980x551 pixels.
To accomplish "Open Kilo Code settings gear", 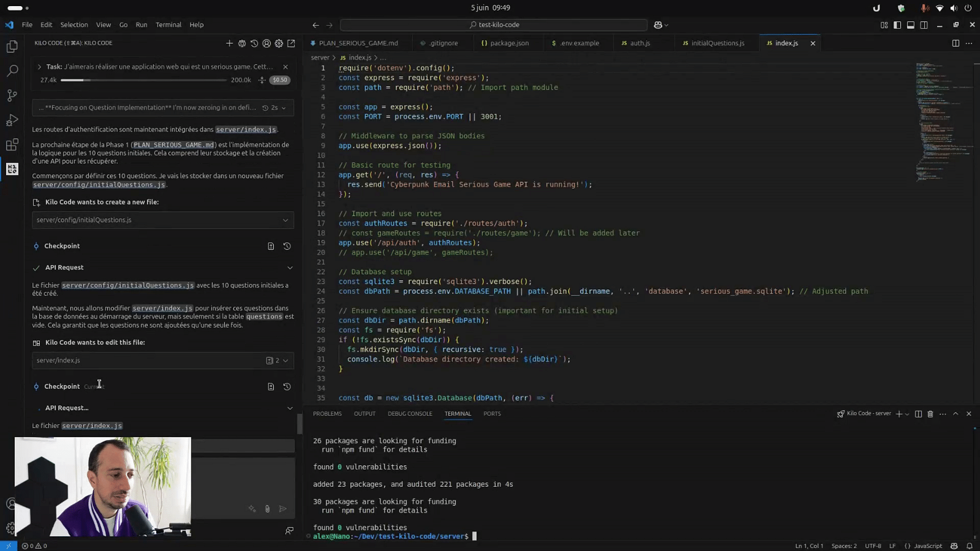I will (x=279, y=43).
